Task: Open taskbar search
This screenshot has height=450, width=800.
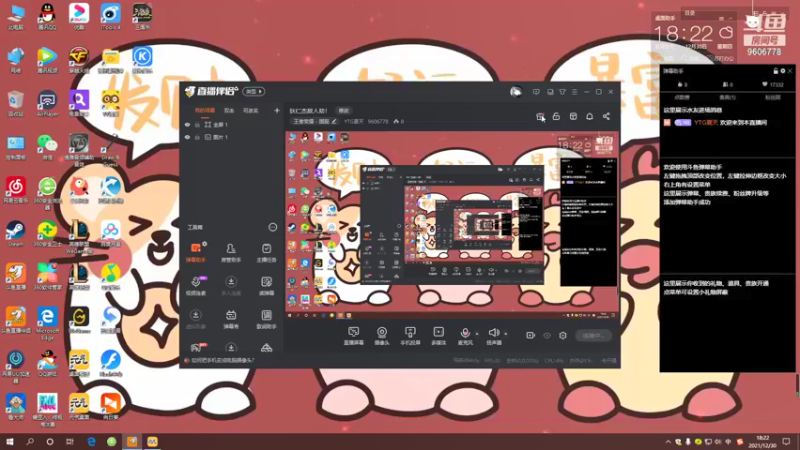Action: click(30, 441)
